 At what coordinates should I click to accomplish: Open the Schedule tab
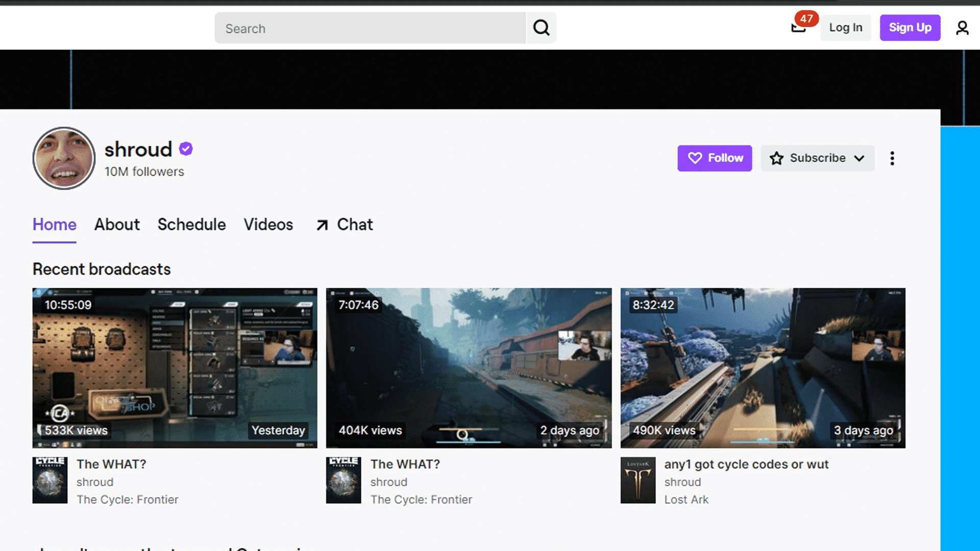tap(191, 224)
